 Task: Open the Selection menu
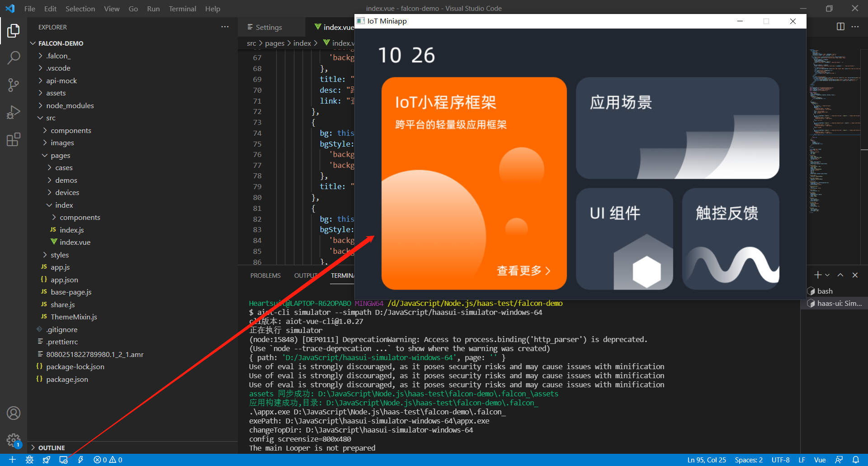80,9
